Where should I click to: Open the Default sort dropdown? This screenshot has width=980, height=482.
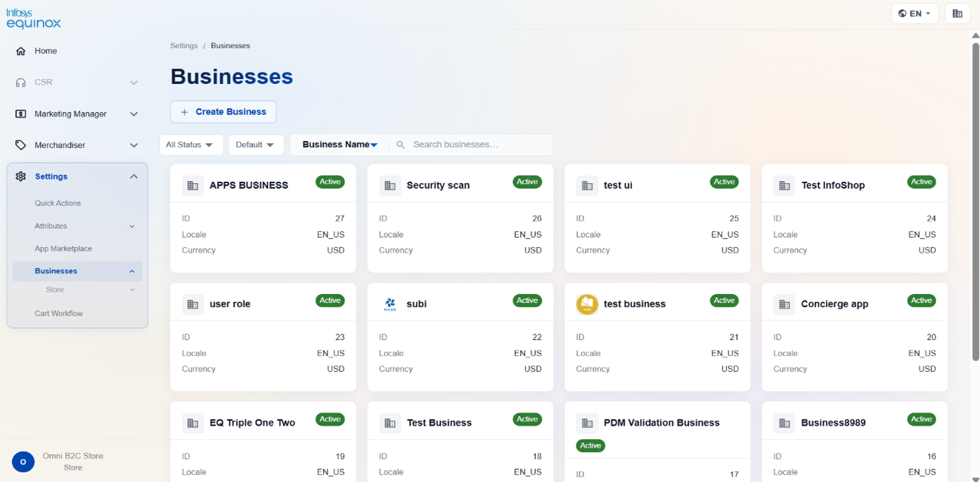point(256,144)
